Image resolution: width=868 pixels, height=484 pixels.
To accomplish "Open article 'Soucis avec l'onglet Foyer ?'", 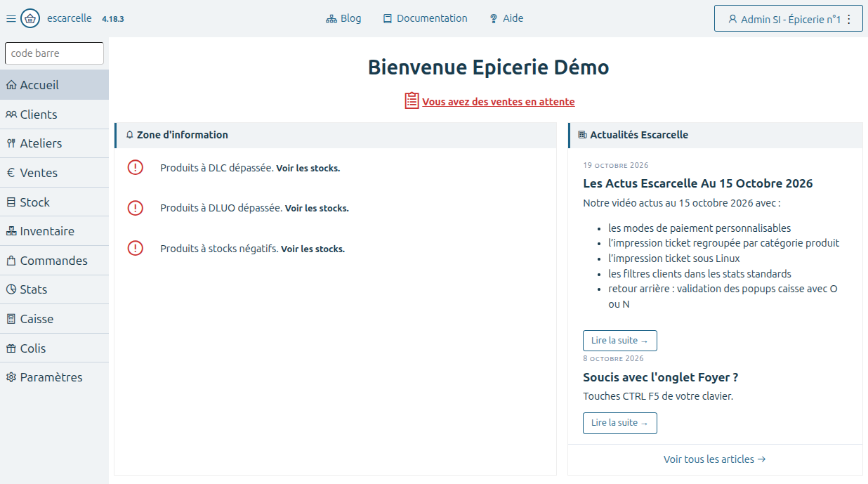I will (660, 377).
